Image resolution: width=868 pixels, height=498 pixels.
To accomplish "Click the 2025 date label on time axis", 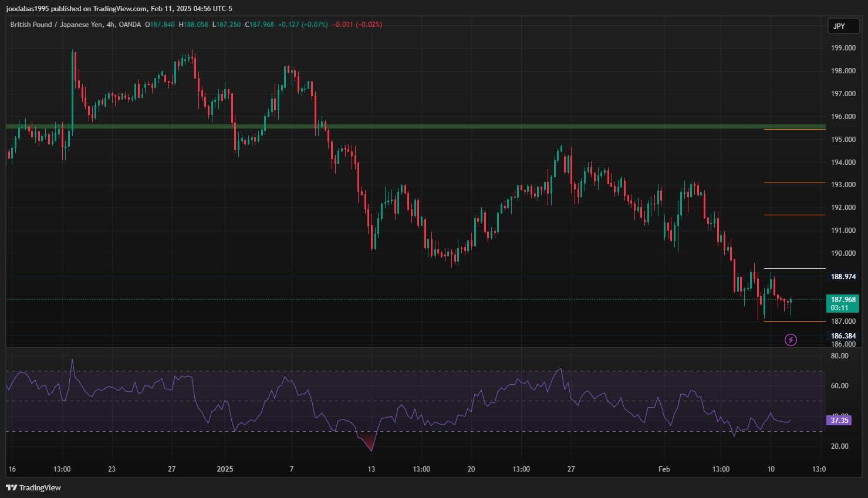I will pos(225,469).
